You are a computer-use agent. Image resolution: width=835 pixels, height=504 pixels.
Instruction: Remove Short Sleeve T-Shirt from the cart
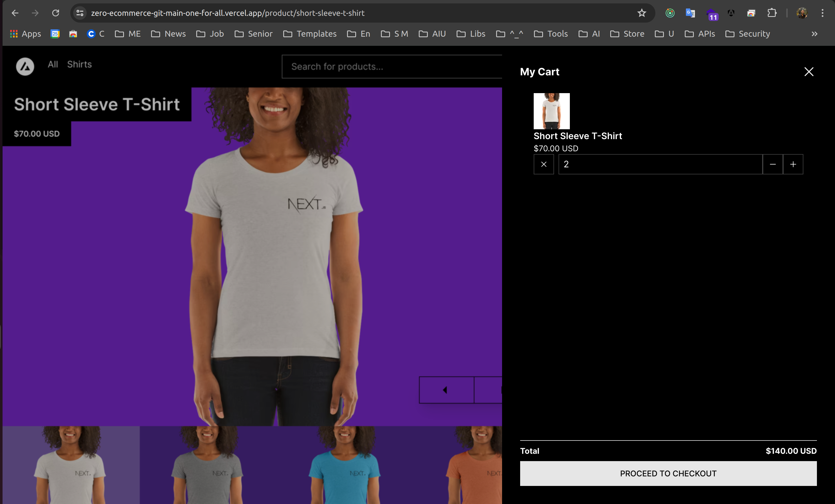[x=544, y=164]
